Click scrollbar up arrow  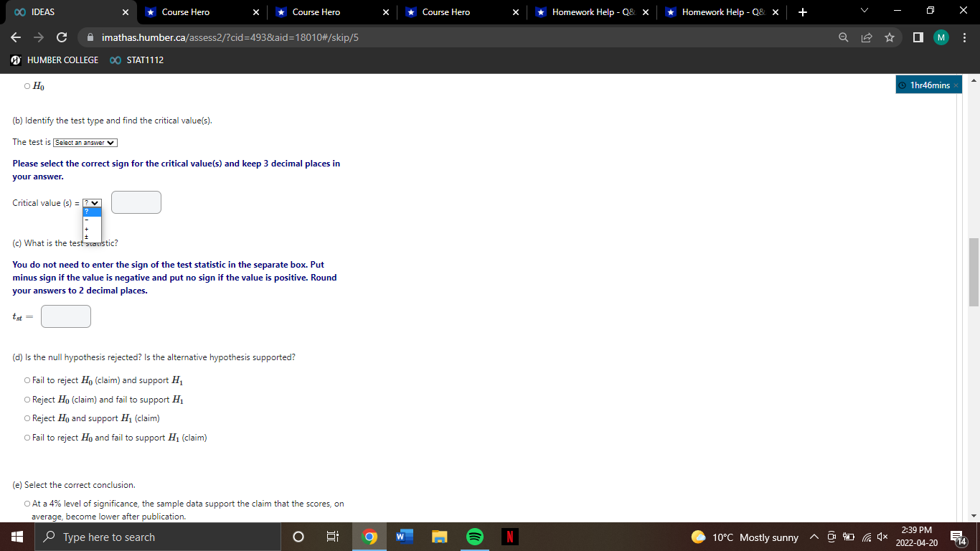pyautogui.click(x=974, y=80)
